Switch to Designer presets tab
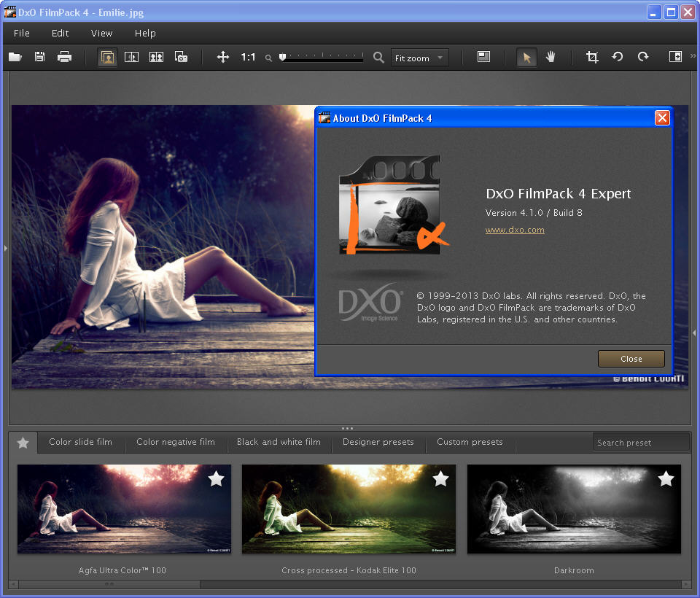The height and width of the screenshot is (598, 700). [378, 442]
